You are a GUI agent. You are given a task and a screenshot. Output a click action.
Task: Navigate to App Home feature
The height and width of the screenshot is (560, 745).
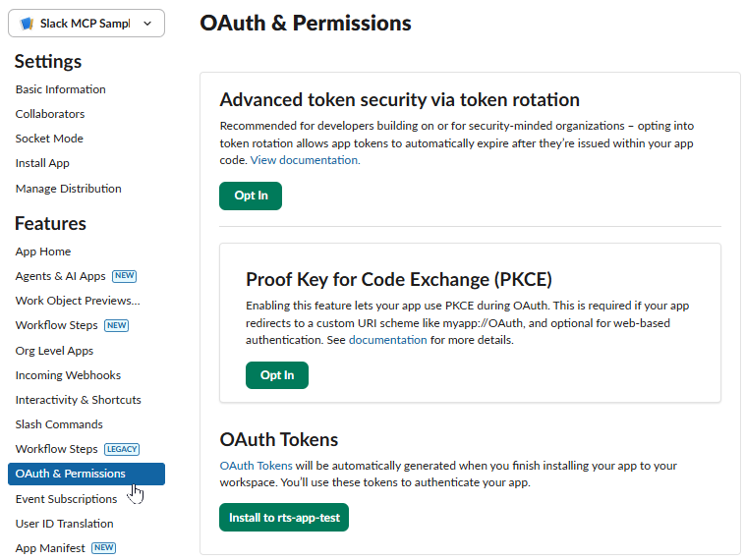coord(43,252)
